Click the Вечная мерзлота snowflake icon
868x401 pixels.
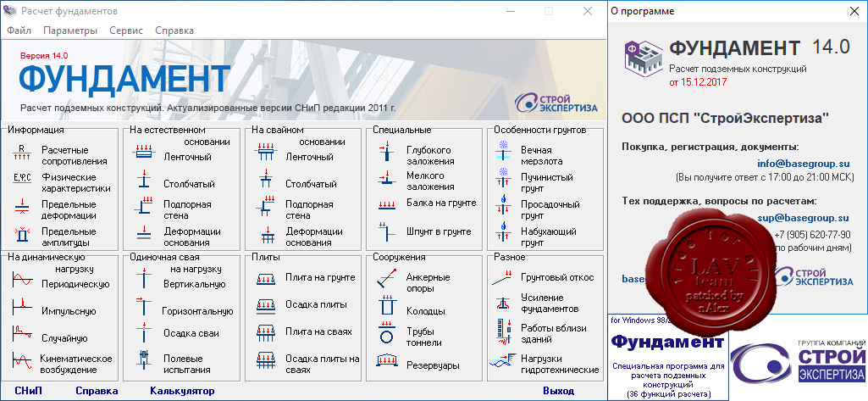(504, 153)
